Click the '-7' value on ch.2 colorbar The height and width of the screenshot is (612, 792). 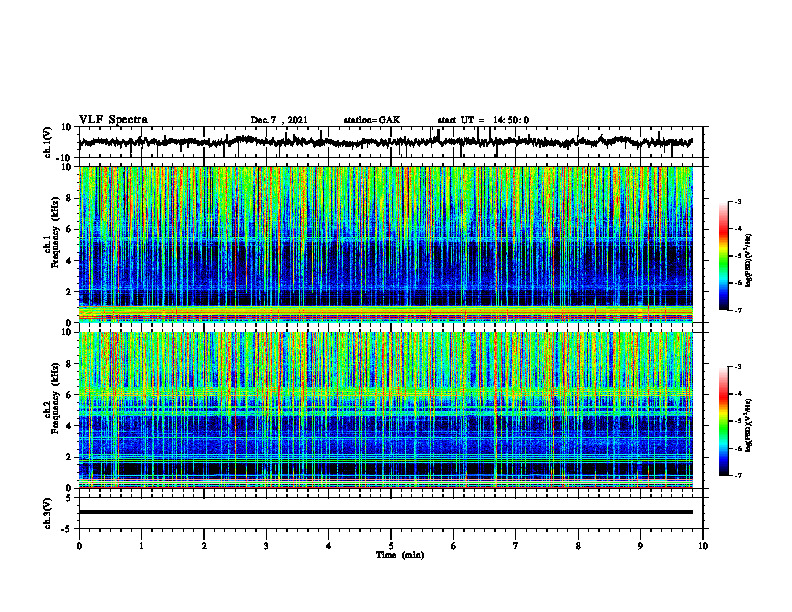pyautogui.click(x=738, y=475)
